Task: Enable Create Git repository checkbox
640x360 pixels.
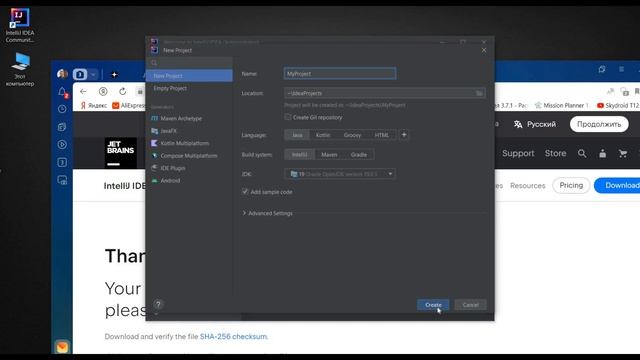Action: coord(288,117)
